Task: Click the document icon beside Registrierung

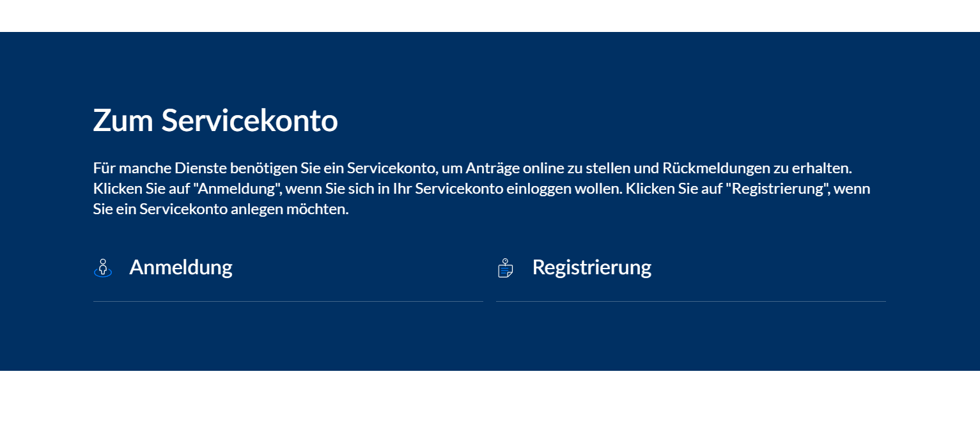Action: pos(506,268)
